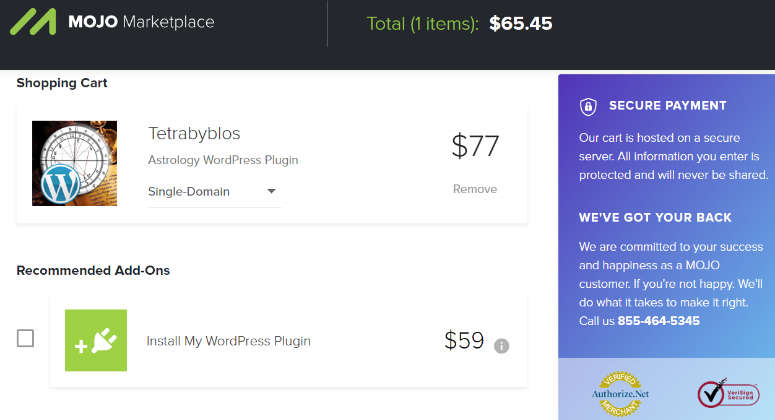Click the $77 price of Tetrabyblos
This screenshot has height=420, width=775.
pyautogui.click(x=475, y=146)
